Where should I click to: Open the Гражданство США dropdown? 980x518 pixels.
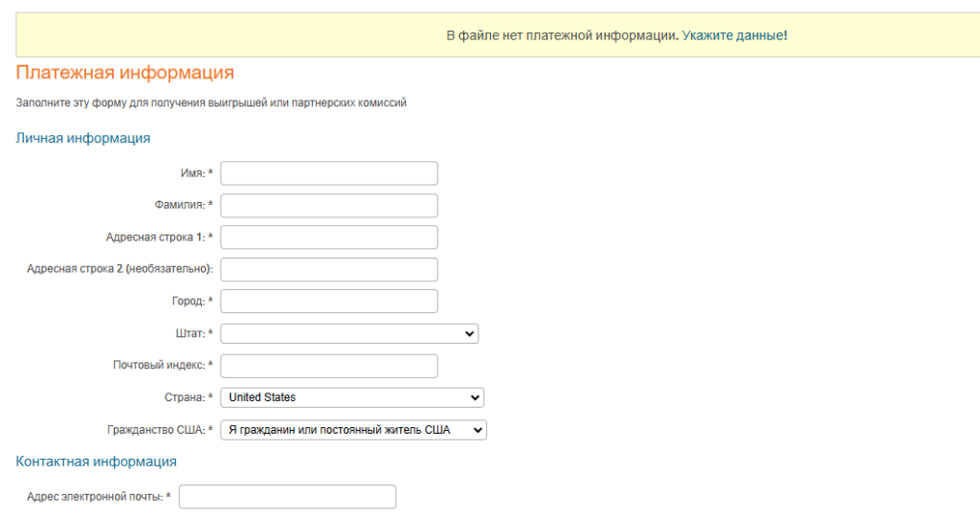[x=353, y=430]
